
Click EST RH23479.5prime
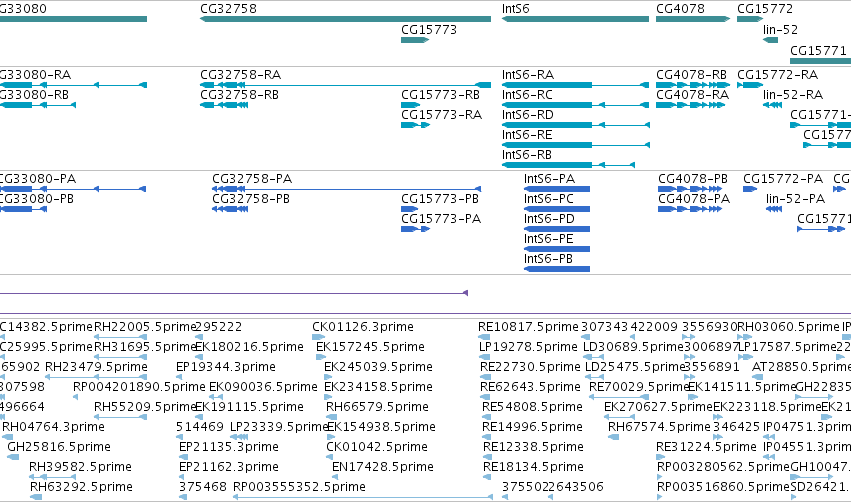96,377
